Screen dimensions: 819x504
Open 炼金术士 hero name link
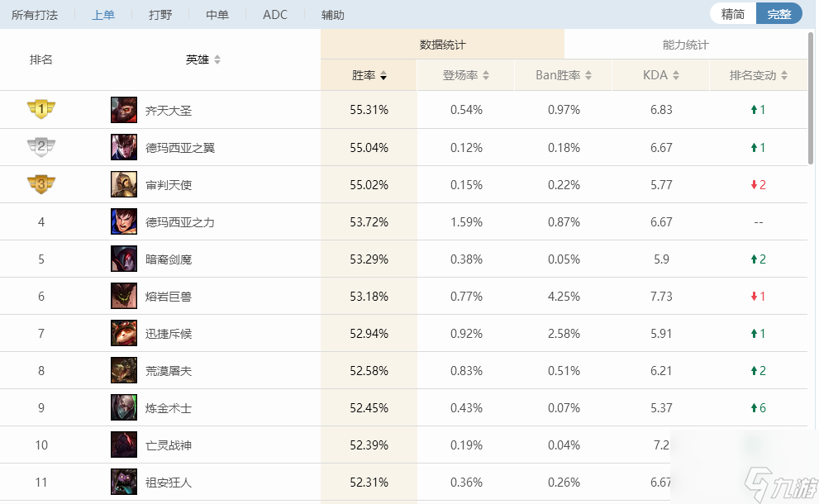pyautogui.click(x=169, y=408)
